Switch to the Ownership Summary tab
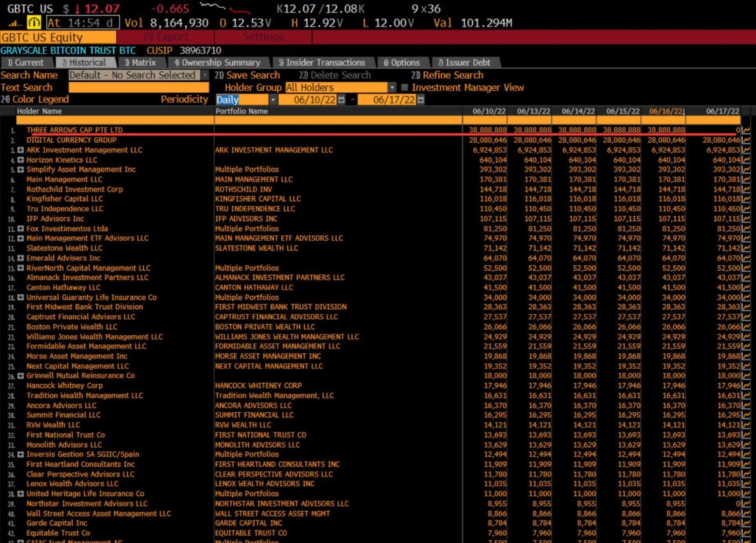 click(x=217, y=62)
